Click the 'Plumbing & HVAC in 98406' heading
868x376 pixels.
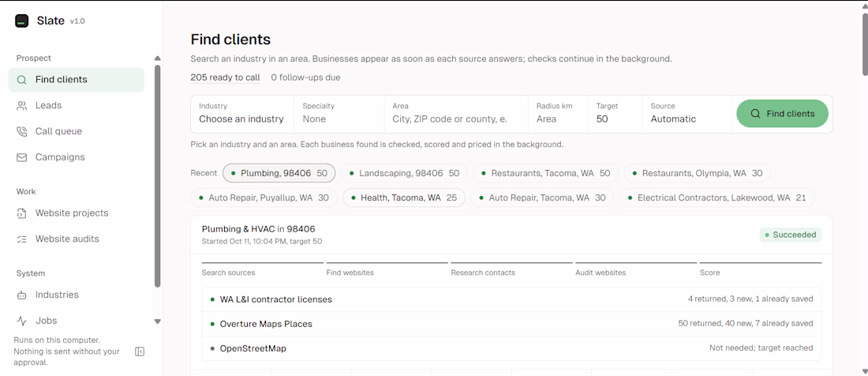(x=259, y=229)
